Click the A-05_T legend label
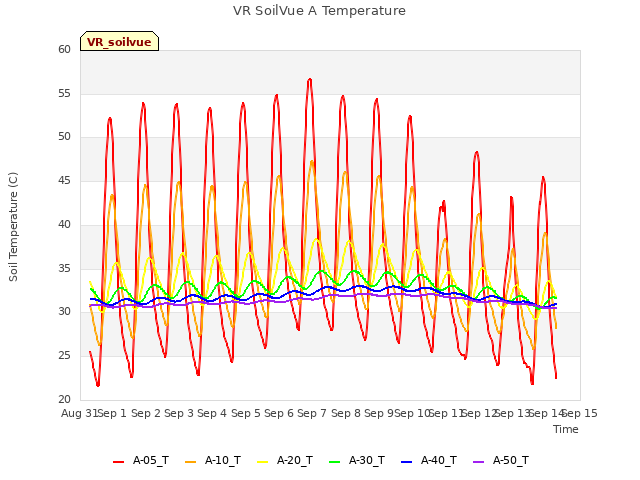 151,460
